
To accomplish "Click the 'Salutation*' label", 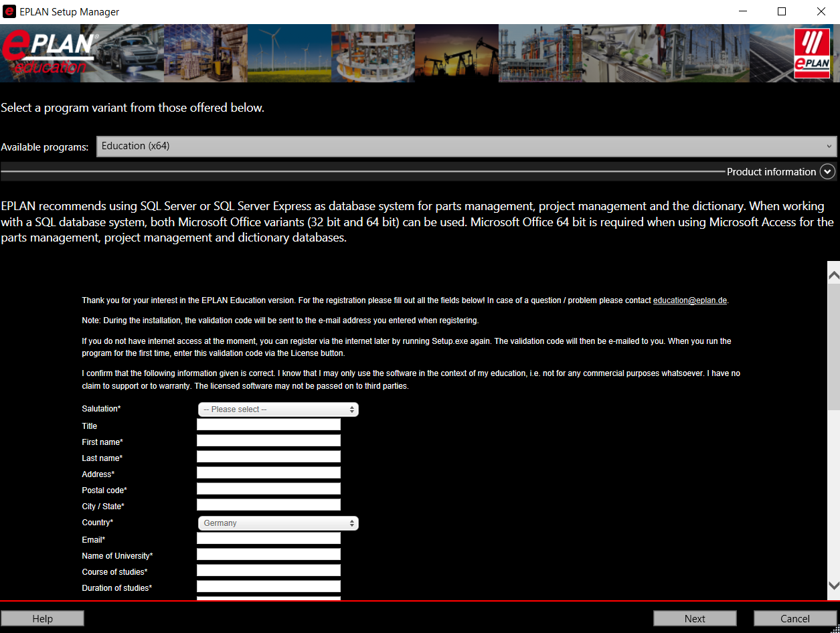I will point(101,408).
